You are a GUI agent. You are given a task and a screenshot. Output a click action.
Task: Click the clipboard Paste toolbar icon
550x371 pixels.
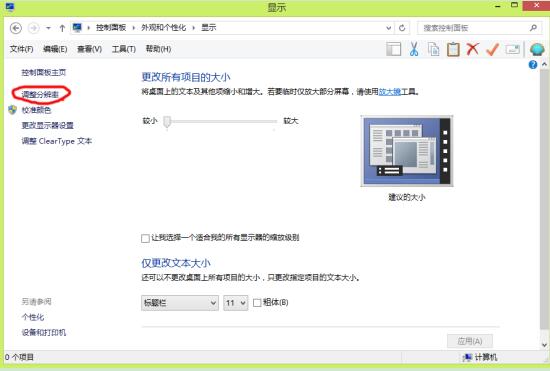453,49
